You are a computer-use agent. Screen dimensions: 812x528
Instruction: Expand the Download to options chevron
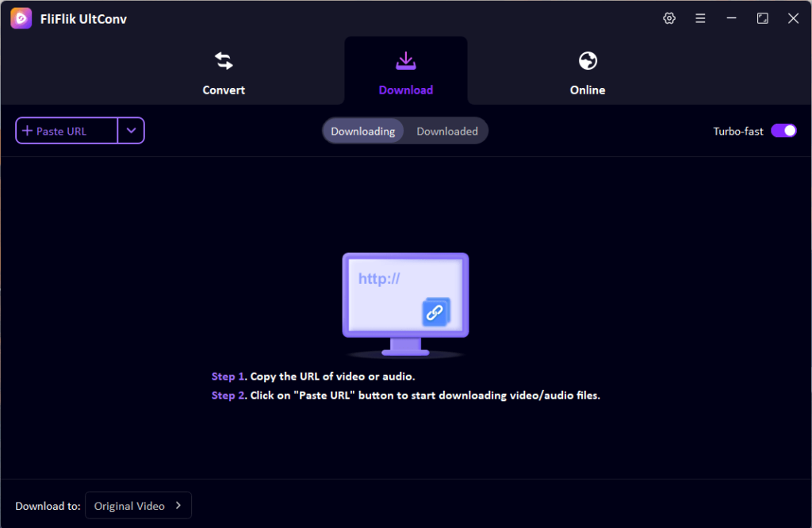tap(178, 505)
